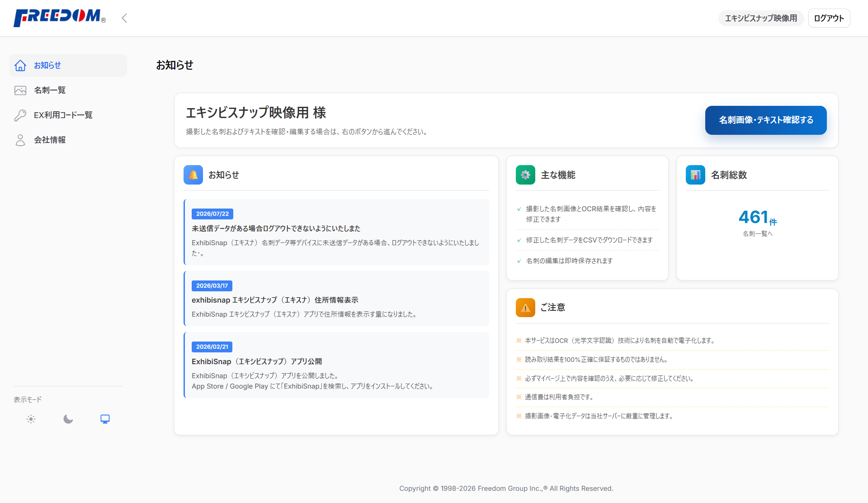Click caution text 読み取り結果を100%正確に保証

[597, 360]
